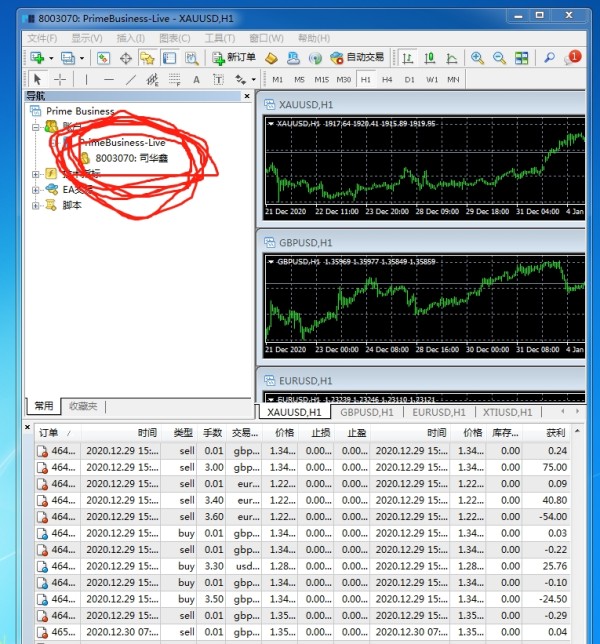Select the vertical line drawing tool

(x=86, y=79)
